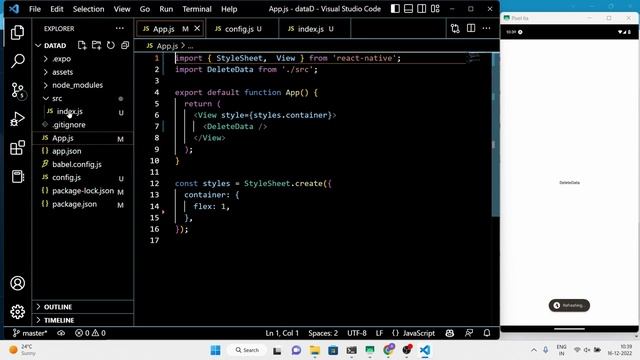Click the notifications bell in status bar
The image size is (640, 360).
coord(487,333)
